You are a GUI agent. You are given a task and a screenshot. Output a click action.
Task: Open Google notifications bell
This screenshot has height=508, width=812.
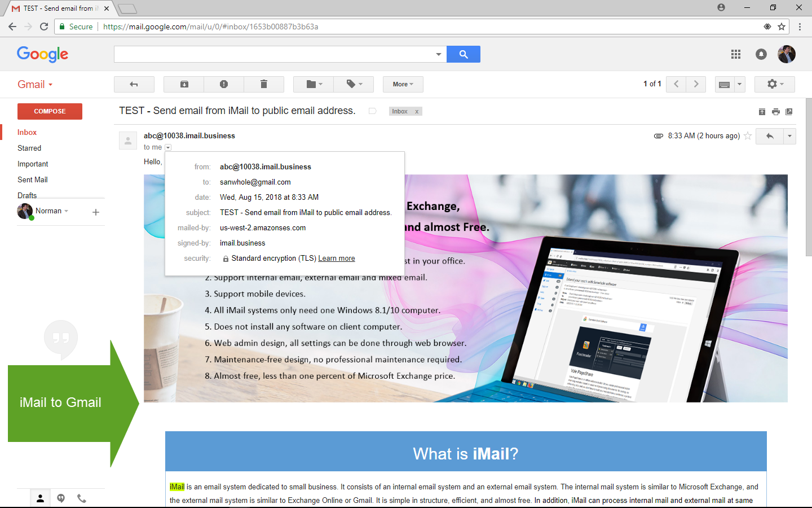pyautogui.click(x=761, y=54)
